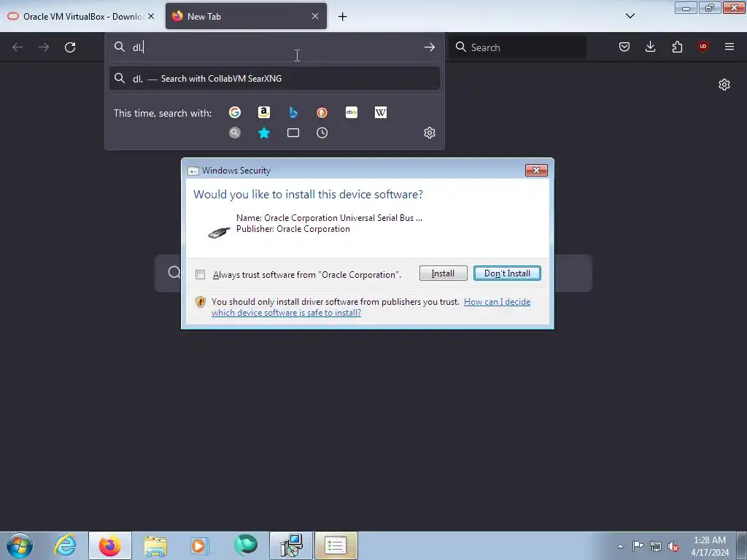Open Extensions puzzle icon
This screenshot has height=560, width=747.
coord(677,47)
